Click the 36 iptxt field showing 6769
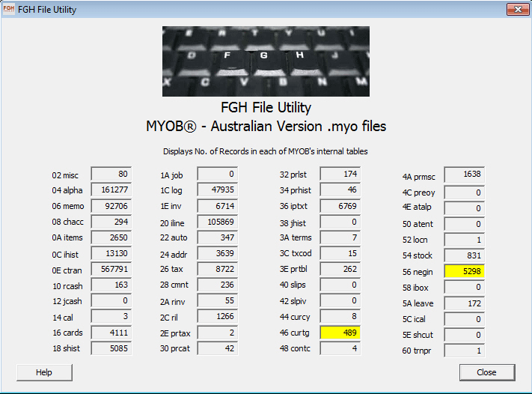 tap(340, 206)
